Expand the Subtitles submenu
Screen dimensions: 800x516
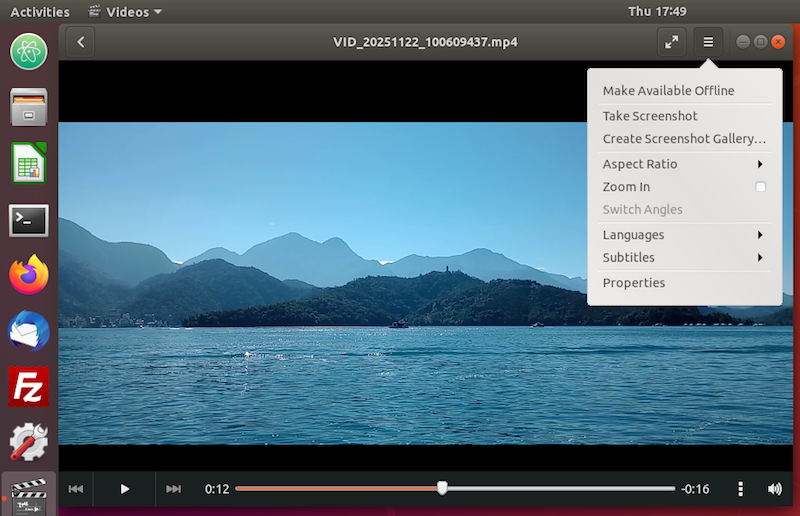pyautogui.click(x=685, y=257)
